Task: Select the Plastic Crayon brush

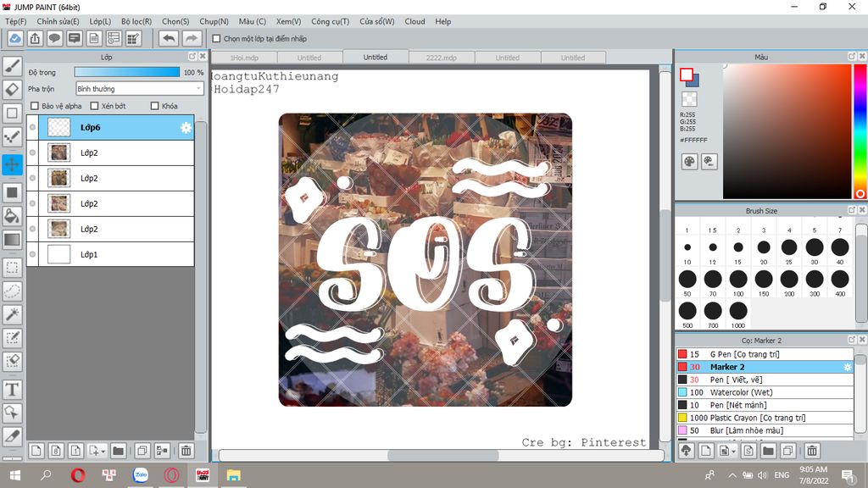Action: click(765, 418)
